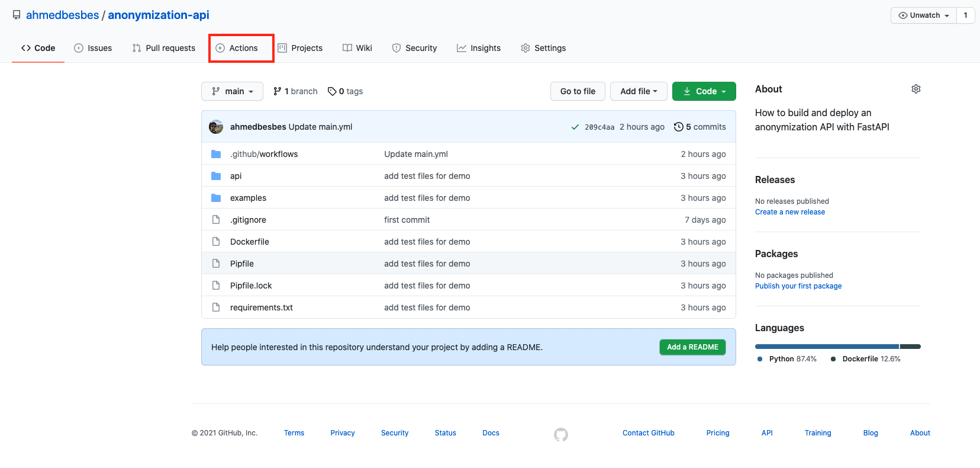View the 1 branch link
Screen dimensions: 980x468
[295, 91]
